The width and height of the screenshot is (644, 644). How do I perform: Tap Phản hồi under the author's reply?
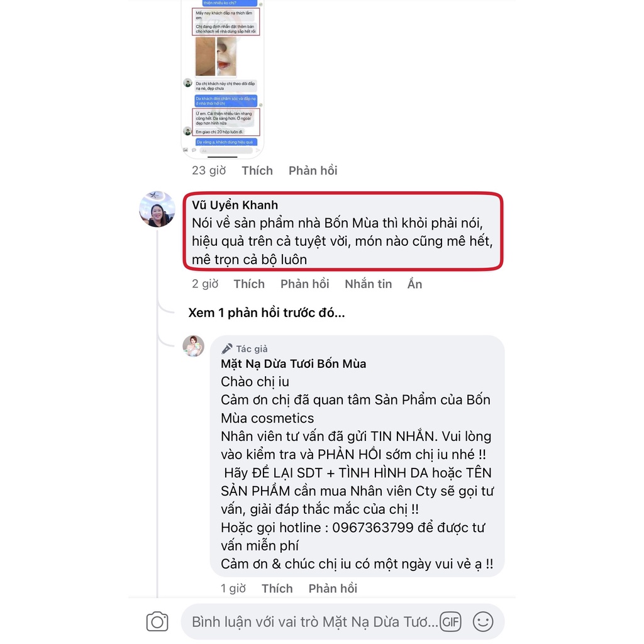[x=333, y=588]
